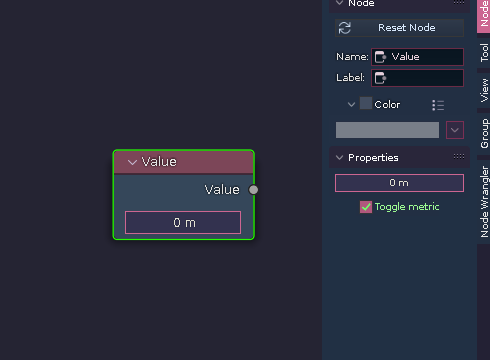490x360 pixels.
Task: Open the dropdown arrow beside color swatch
Action: click(x=455, y=130)
